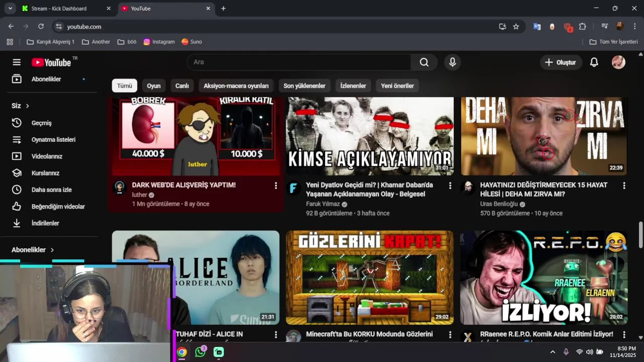The height and width of the screenshot is (362, 644).
Task: Open options for TUHAF DİZİ video
Action: (x=276, y=334)
